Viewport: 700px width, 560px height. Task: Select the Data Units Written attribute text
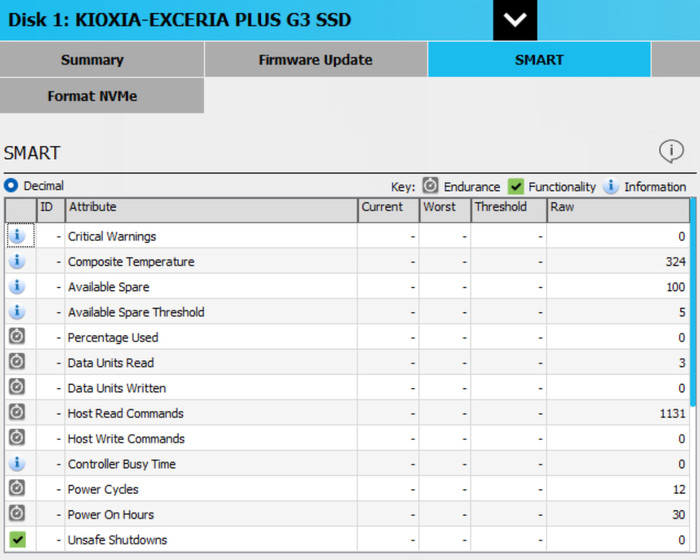click(x=117, y=388)
